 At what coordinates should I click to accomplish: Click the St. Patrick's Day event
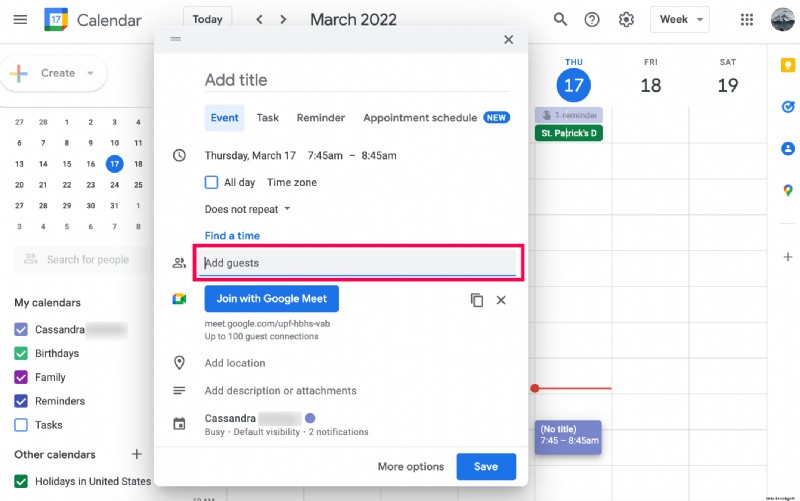[569, 133]
